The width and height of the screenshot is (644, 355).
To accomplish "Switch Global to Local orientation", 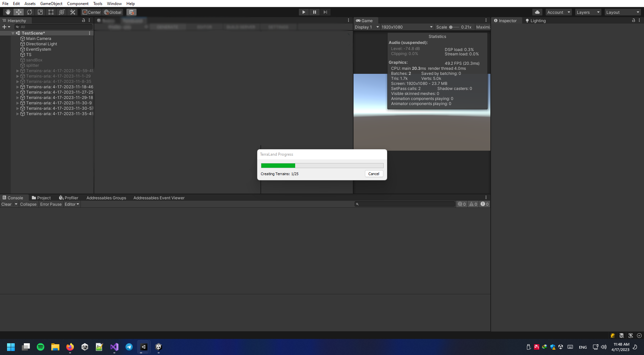I will 113,12.
